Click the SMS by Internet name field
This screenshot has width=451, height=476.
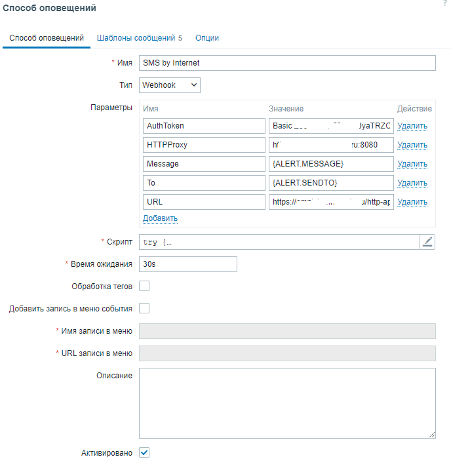[x=287, y=62]
